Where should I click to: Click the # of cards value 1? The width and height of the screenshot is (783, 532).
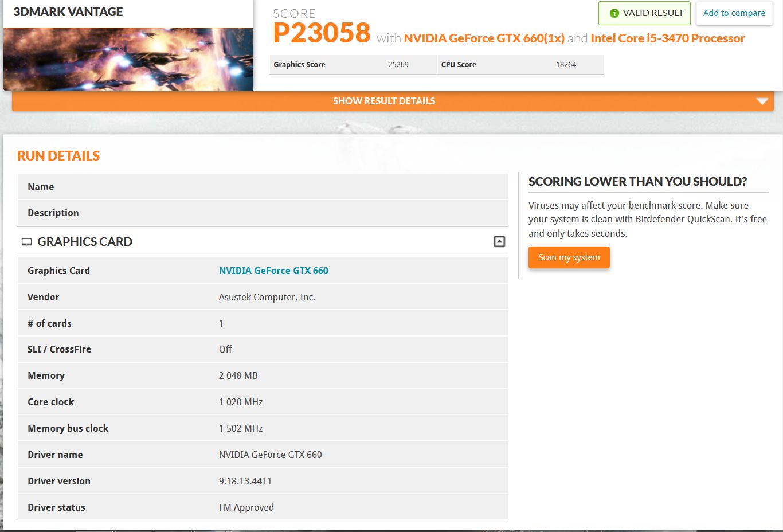click(x=221, y=323)
